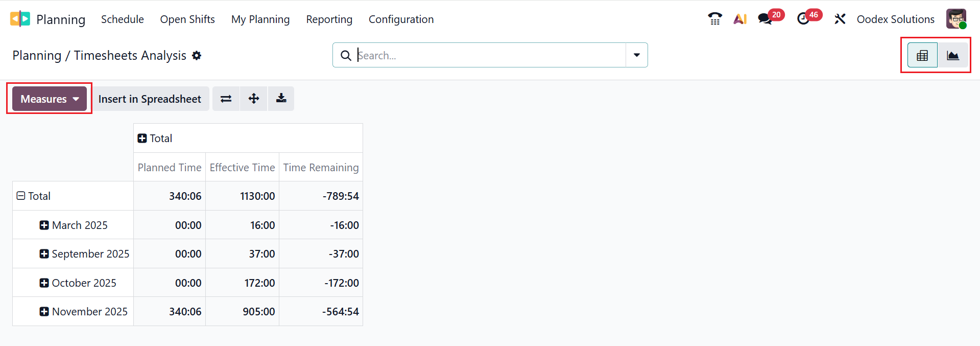Click the expand all icon
This screenshot has width=980, height=346.
point(254,99)
